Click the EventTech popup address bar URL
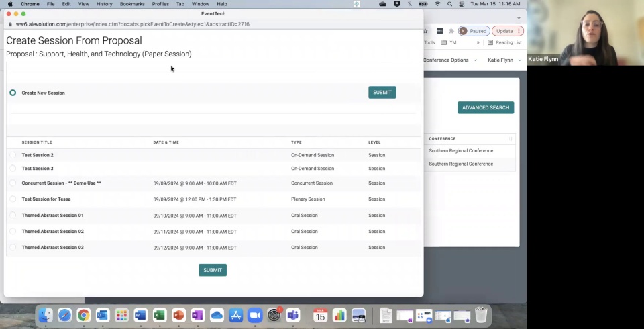This screenshot has width=644, height=329. [x=133, y=24]
